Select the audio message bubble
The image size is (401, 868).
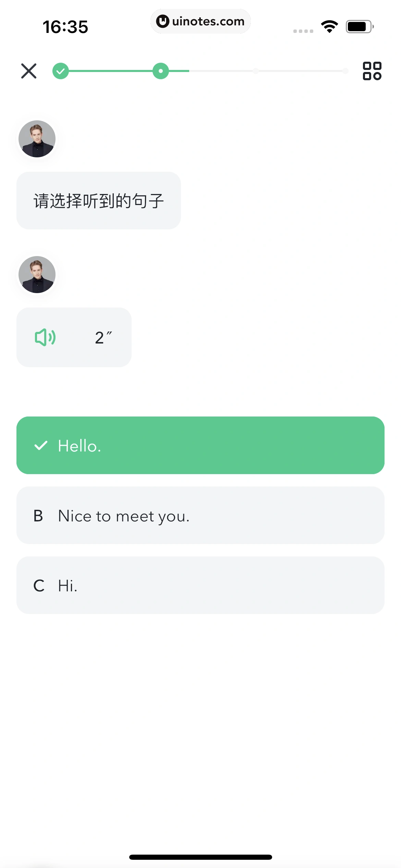pos(74,337)
